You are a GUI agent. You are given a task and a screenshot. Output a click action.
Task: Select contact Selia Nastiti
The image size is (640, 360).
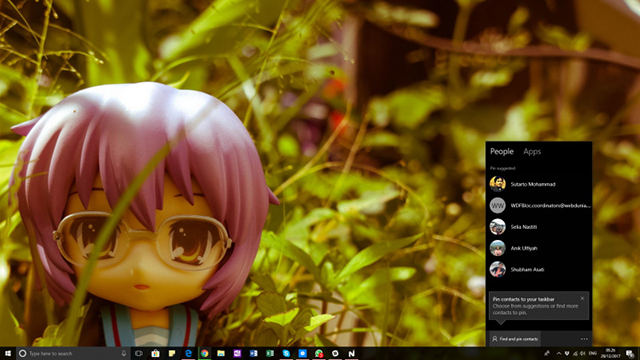tap(539, 227)
